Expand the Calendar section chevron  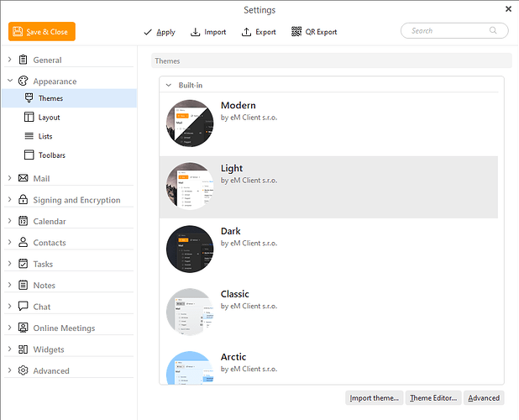(x=9, y=221)
